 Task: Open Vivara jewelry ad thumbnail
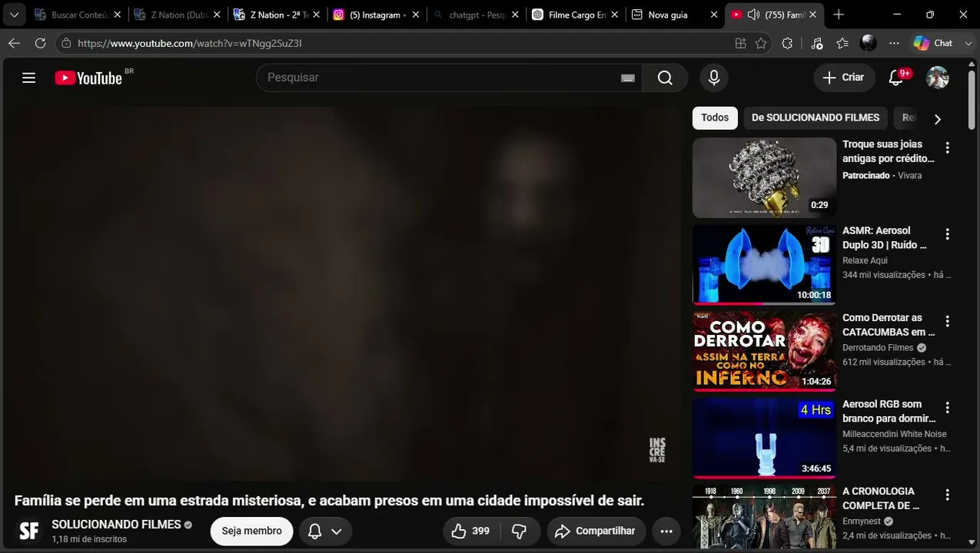coord(764,177)
